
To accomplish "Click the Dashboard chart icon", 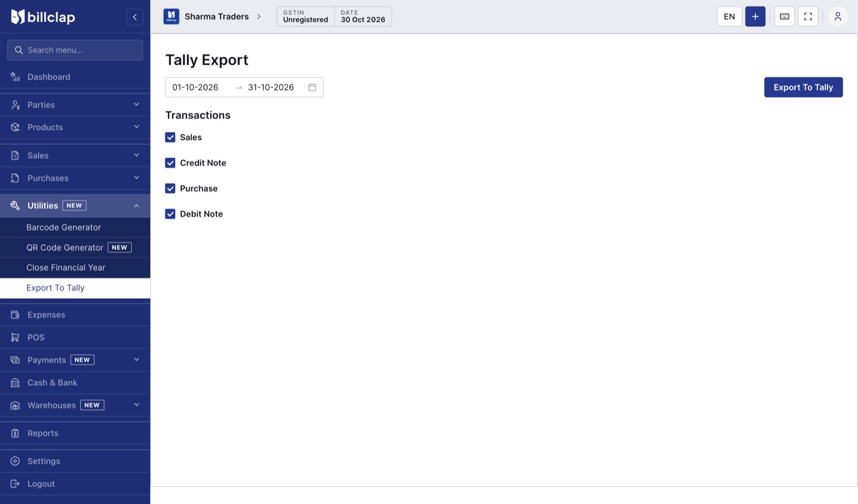I will (15, 77).
